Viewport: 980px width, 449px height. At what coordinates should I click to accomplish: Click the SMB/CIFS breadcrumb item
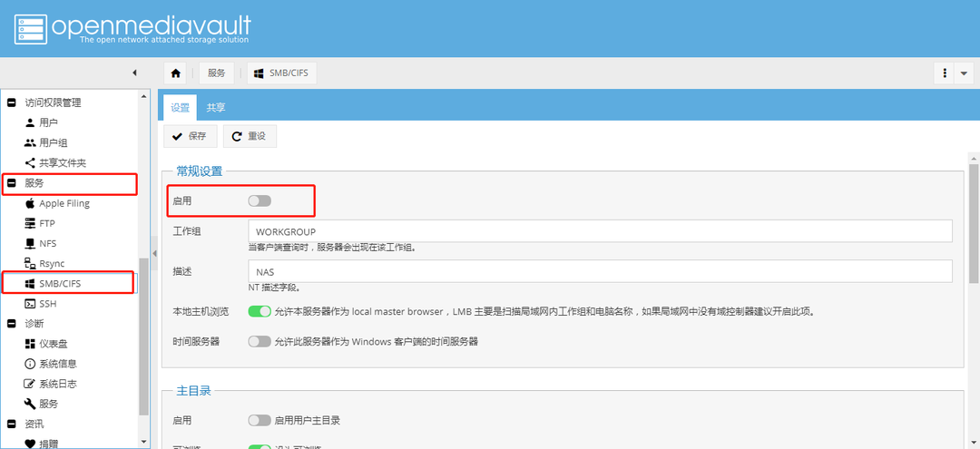point(282,73)
